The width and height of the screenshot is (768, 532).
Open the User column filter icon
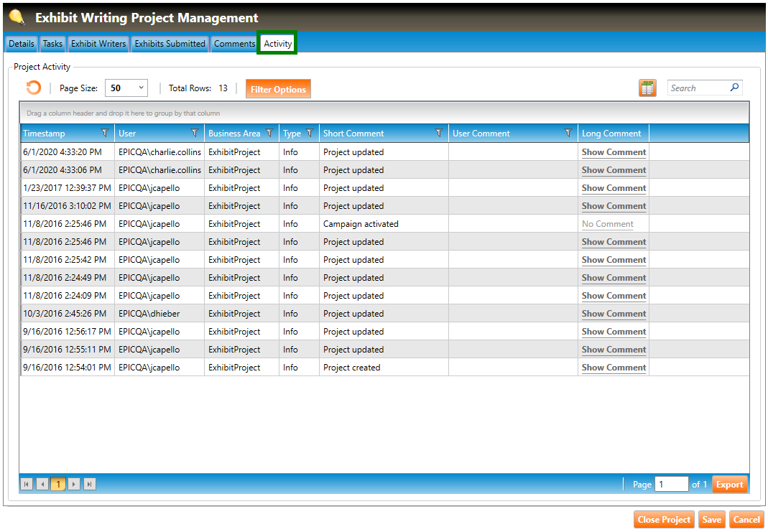point(195,134)
